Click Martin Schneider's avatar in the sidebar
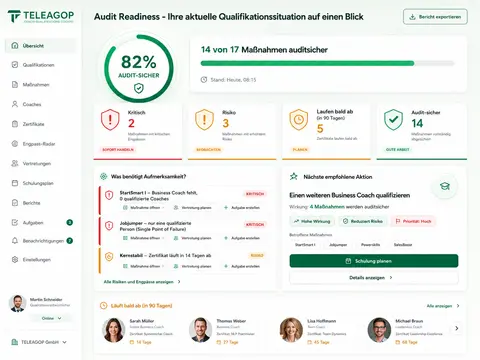The width and height of the screenshot is (480, 360). pos(17,303)
